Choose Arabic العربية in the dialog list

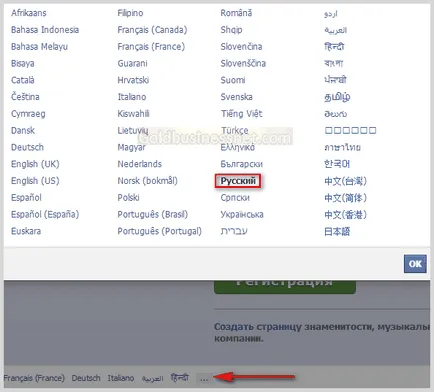click(x=335, y=30)
